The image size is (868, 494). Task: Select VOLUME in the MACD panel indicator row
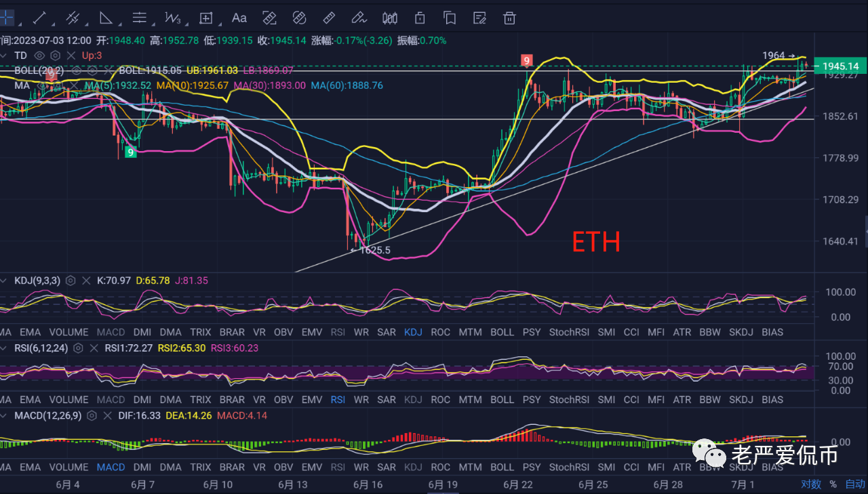[x=68, y=467]
